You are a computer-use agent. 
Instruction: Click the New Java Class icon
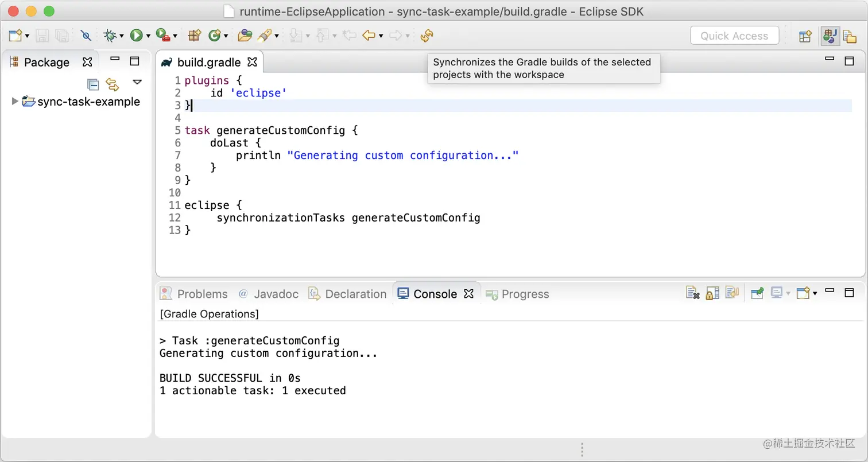pyautogui.click(x=215, y=36)
